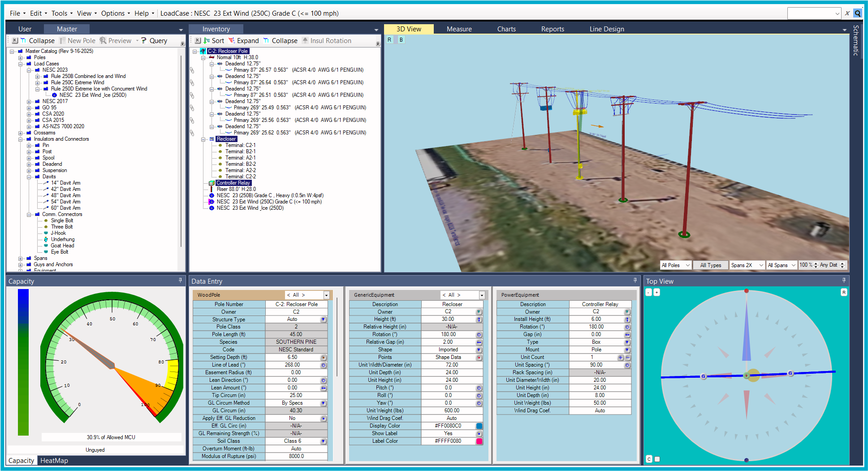The image size is (868, 471).
Task: Expand the Spans node in Master Catalog
Action: click(x=21, y=259)
